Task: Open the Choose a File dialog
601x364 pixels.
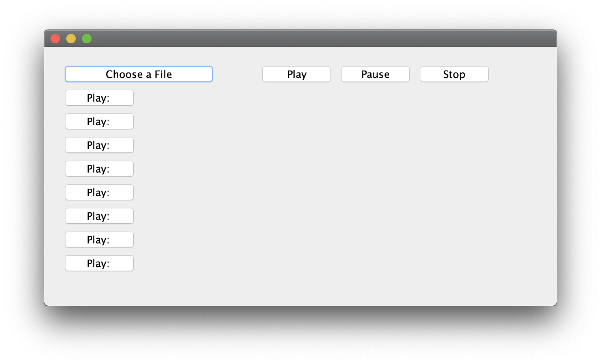Action: click(x=139, y=74)
